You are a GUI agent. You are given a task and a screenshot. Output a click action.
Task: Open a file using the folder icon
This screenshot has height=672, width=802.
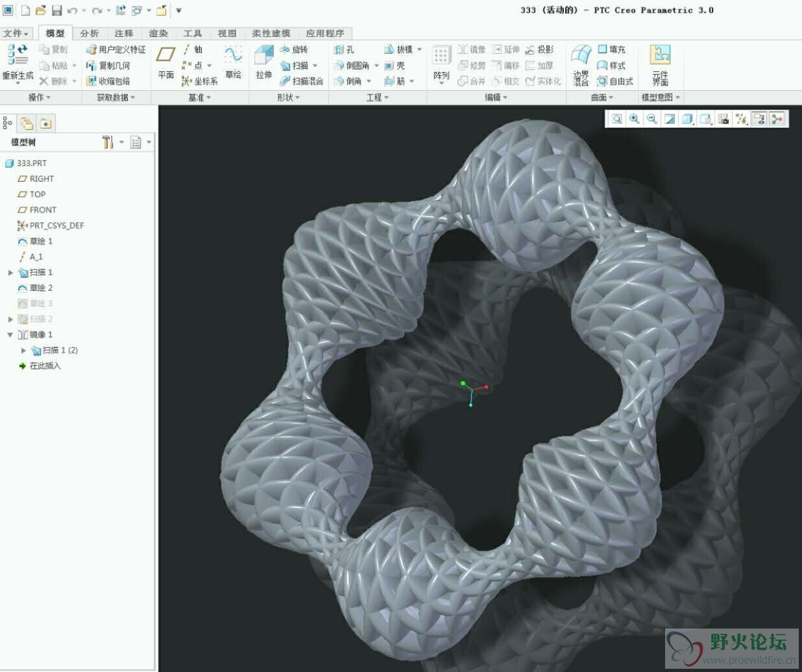coord(40,10)
